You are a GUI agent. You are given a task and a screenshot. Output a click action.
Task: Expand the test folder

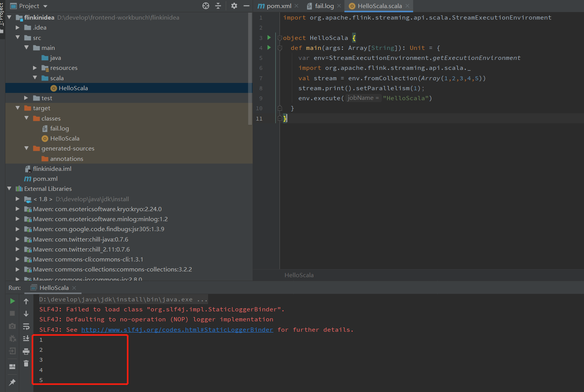pyautogui.click(x=26, y=98)
